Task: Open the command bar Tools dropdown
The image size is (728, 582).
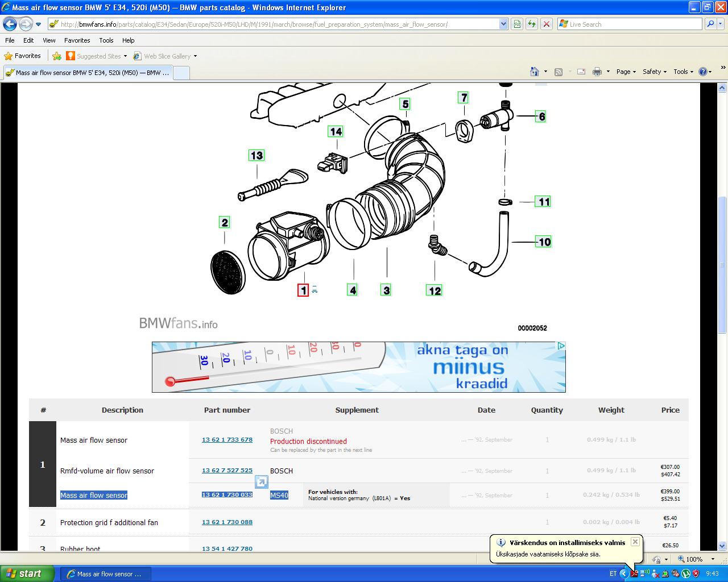Action: [683, 72]
